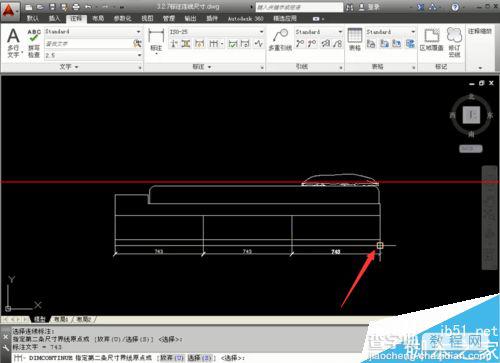Choose the Wipeout (区域覆盖) tool
The image size is (500, 363).
click(x=432, y=40)
